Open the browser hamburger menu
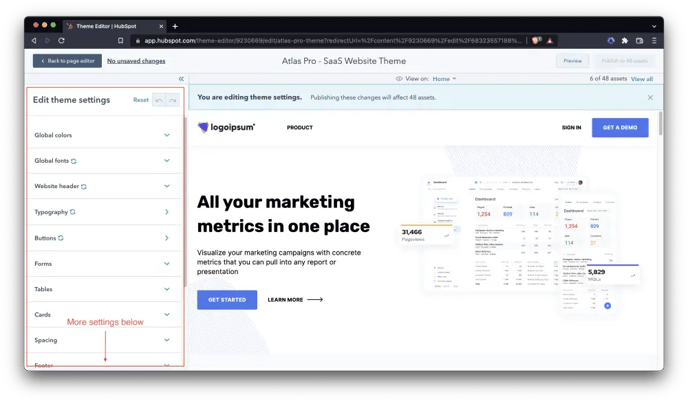Image resolution: width=688 pixels, height=403 pixels. click(x=654, y=40)
